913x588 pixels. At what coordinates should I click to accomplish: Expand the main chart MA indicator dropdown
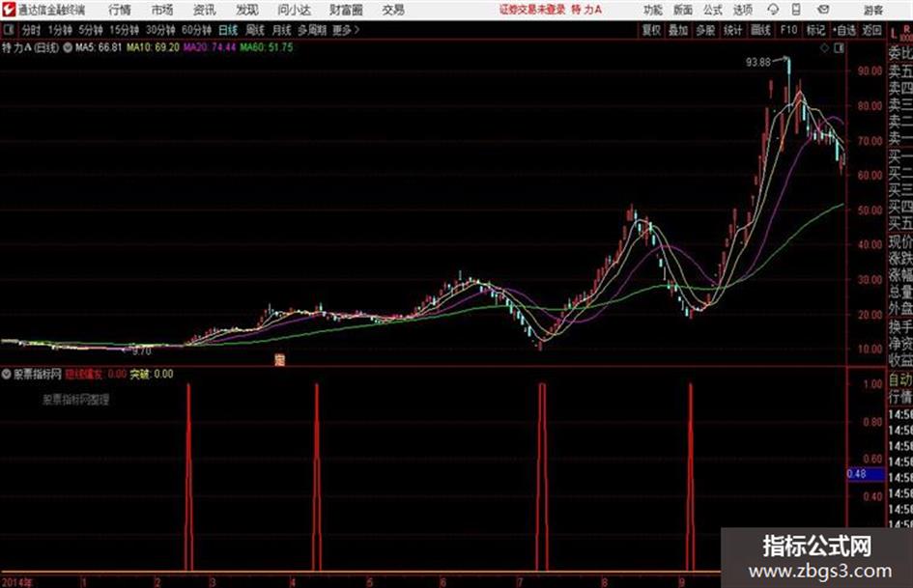[x=68, y=47]
